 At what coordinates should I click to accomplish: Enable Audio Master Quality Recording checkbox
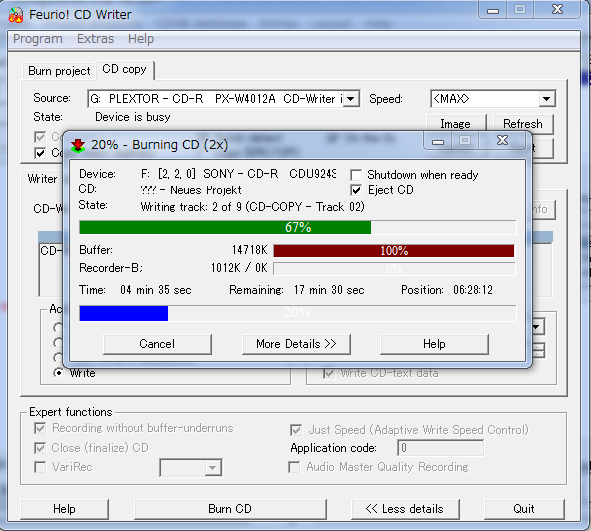pos(294,467)
